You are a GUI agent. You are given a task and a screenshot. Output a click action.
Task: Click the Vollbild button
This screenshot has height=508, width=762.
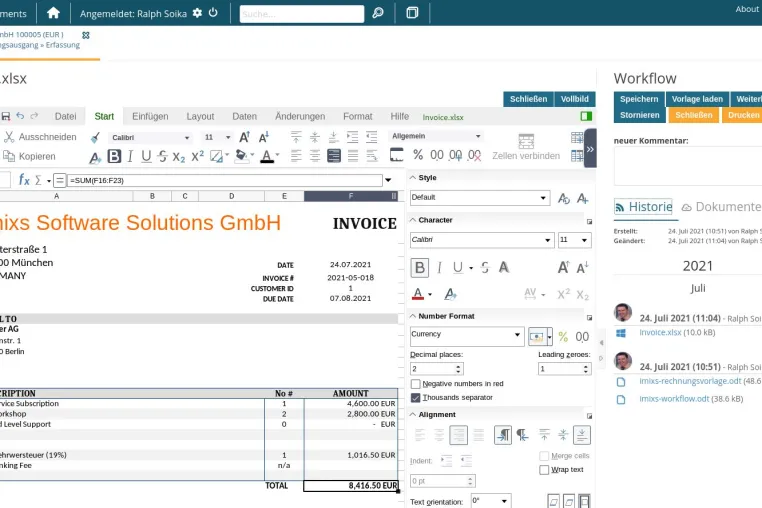tap(574, 99)
